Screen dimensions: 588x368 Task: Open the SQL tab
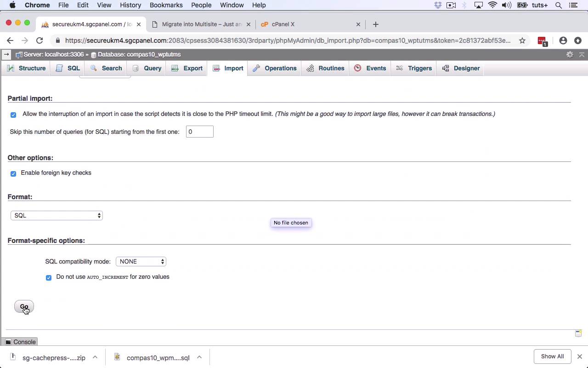click(x=68, y=68)
